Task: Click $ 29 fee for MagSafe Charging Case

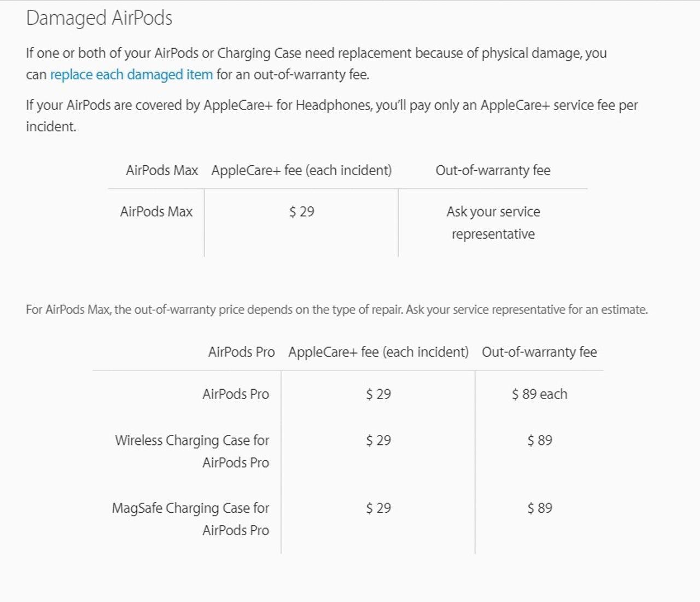Action: pos(378,508)
